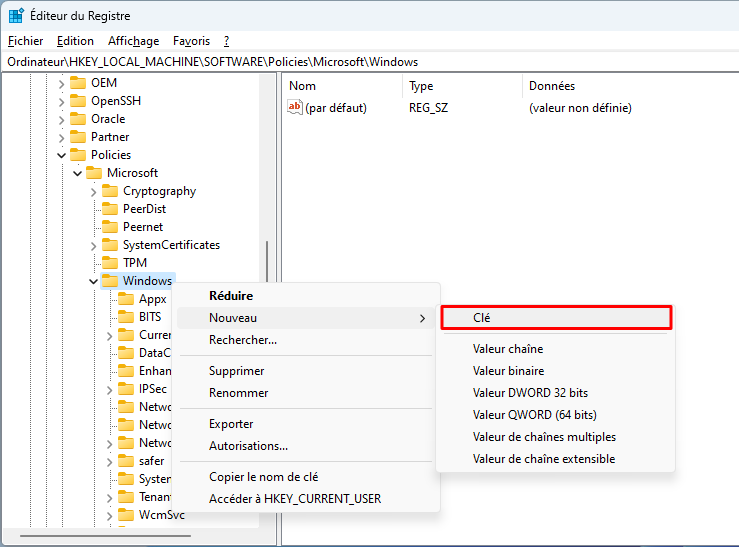This screenshot has width=739, height=547.
Task: Click the Type column header
Action: [x=463, y=86]
